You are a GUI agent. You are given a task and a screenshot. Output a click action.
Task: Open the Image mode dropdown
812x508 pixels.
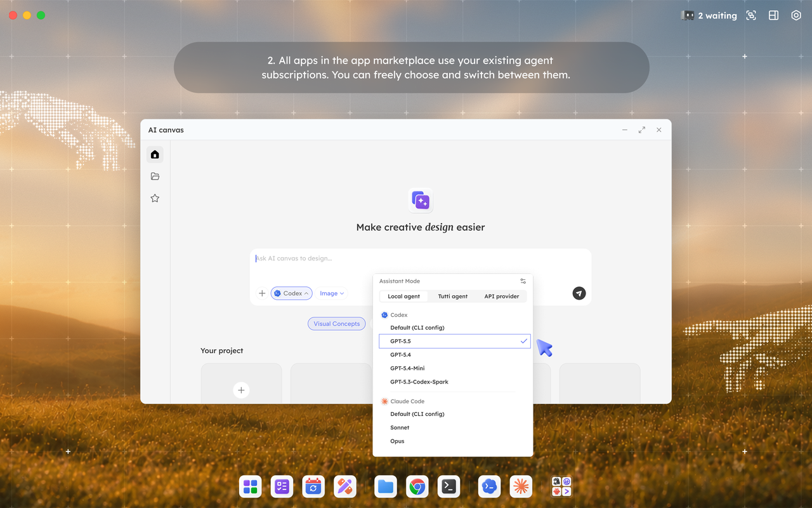[332, 293]
